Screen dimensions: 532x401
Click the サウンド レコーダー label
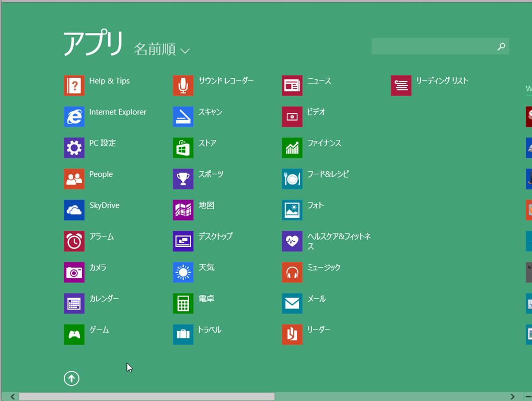coord(226,81)
